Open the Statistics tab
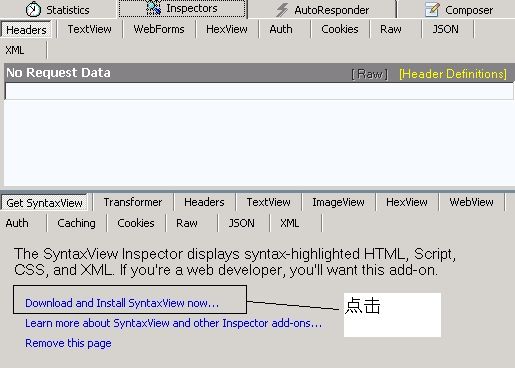Viewport: 515px width, 368px height. pyautogui.click(x=57, y=9)
